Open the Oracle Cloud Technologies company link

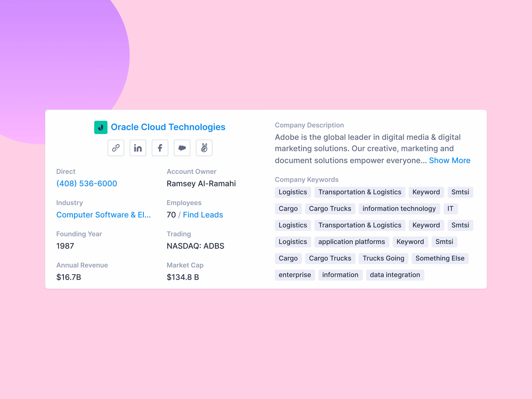coord(168,127)
